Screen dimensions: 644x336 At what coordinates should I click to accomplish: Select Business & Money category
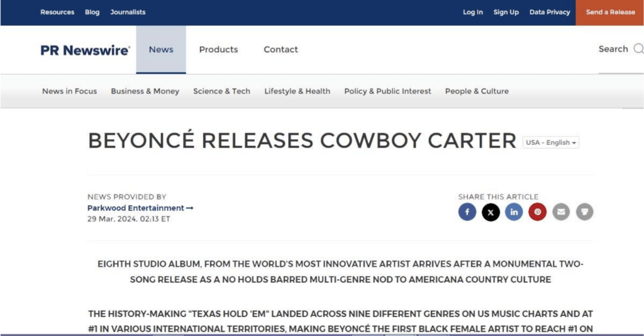point(145,91)
